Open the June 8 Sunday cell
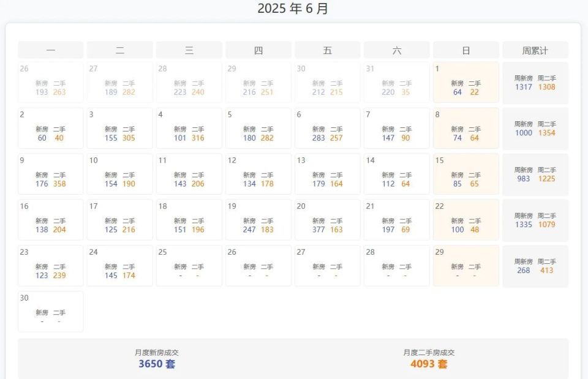 pyautogui.click(x=466, y=128)
